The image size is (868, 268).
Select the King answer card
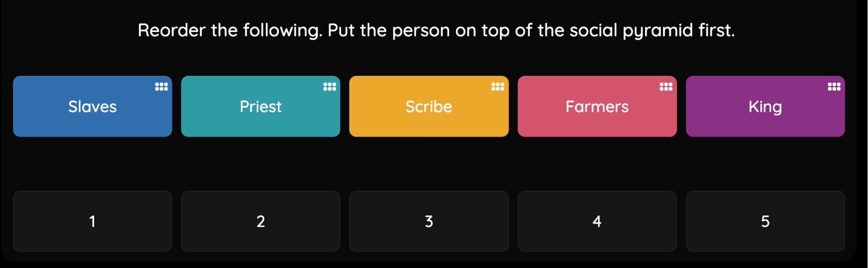(x=765, y=107)
